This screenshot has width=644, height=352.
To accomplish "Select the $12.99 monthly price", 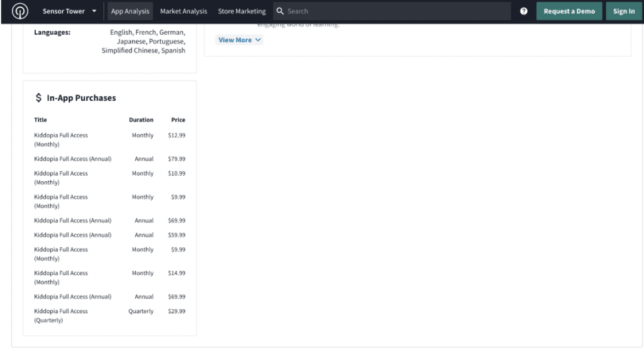I will 176,135.
